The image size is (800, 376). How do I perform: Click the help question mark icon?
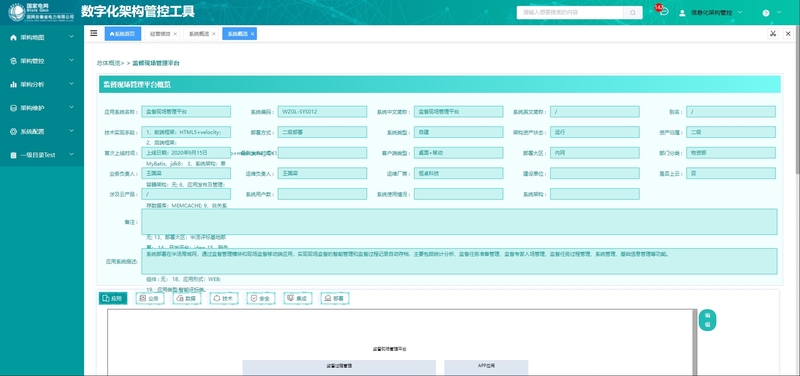766,13
